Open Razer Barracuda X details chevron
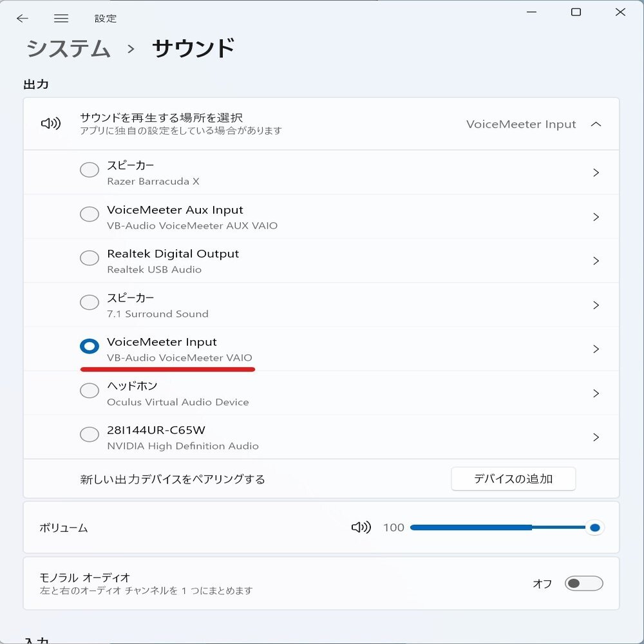 coord(596,173)
